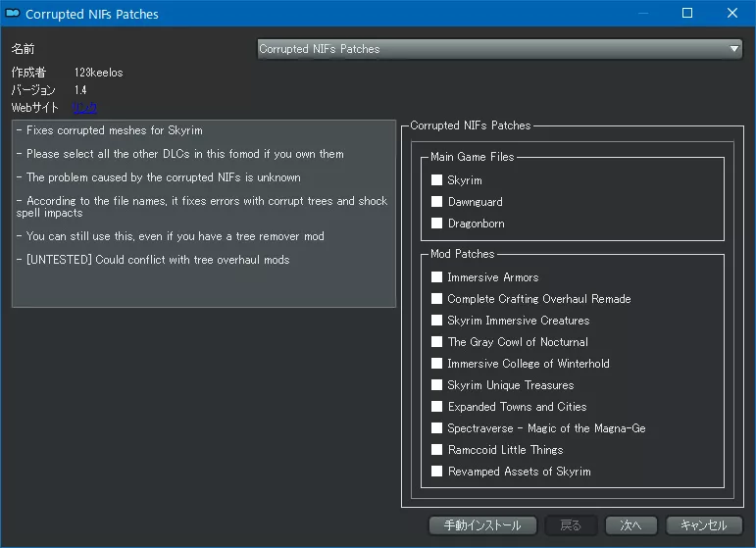Click the 名前 name label
Screen dimensions: 756x548
tap(24, 49)
